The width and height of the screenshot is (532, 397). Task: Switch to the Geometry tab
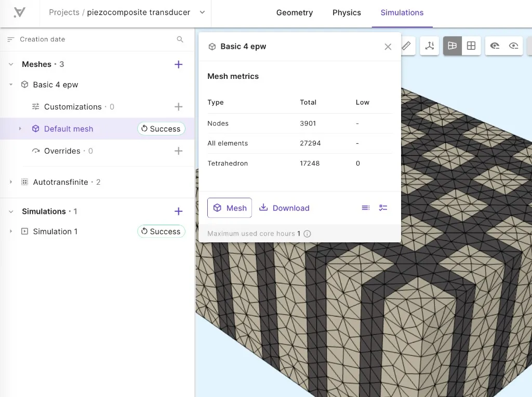(x=295, y=12)
